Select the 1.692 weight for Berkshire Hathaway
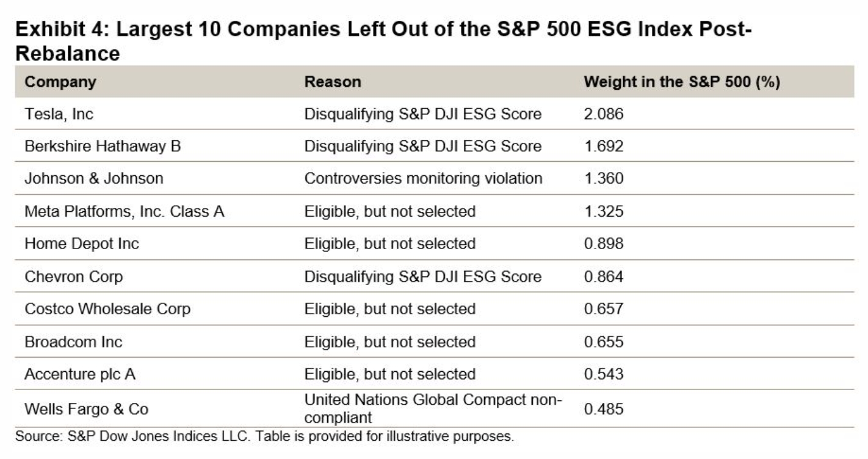The image size is (868, 459). point(604,146)
